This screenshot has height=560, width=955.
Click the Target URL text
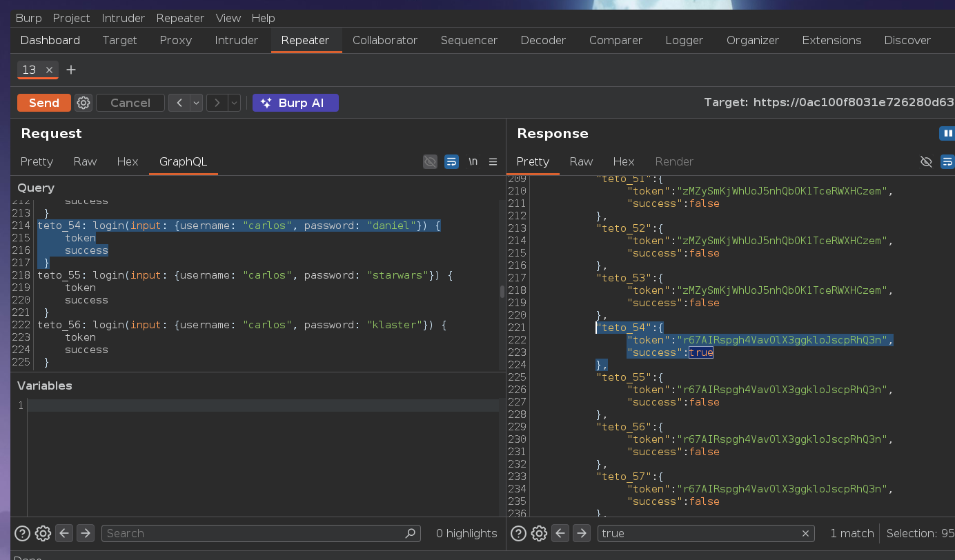(x=829, y=103)
